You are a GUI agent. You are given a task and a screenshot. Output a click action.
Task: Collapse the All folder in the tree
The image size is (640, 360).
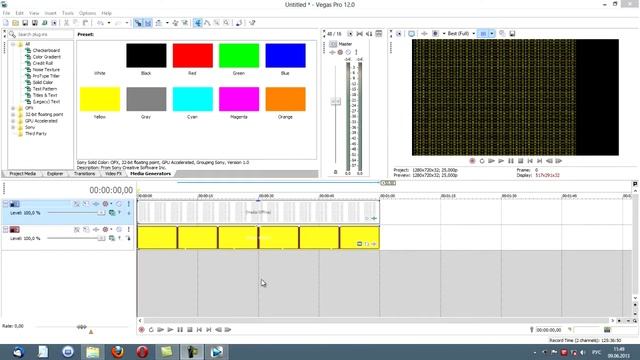pos(13,44)
